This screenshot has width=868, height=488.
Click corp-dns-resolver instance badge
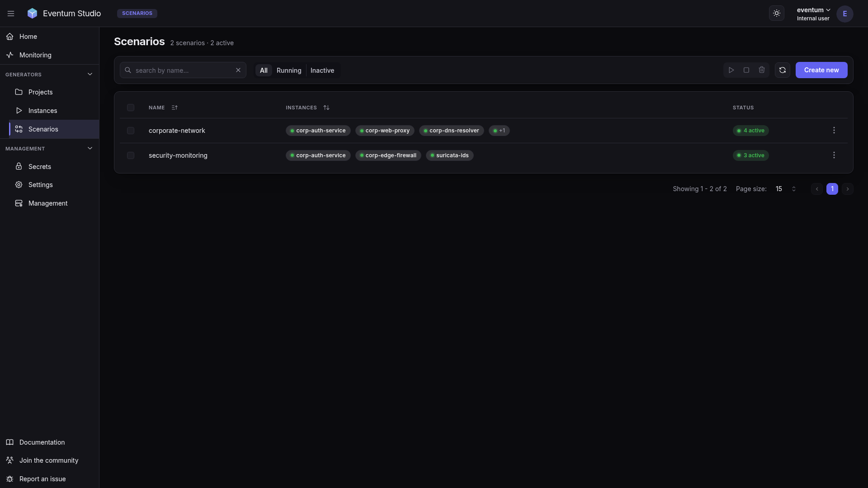[x=452, y=131]
